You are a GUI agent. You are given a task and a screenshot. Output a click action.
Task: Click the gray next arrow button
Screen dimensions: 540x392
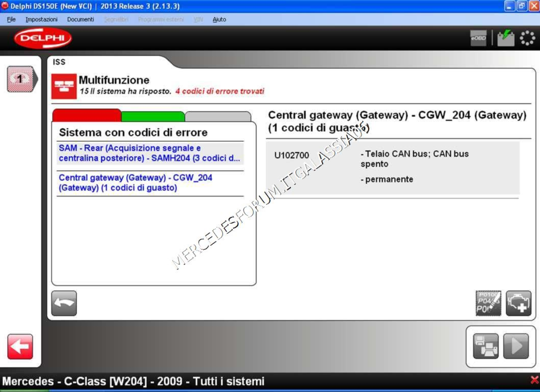tap(516, 346)
